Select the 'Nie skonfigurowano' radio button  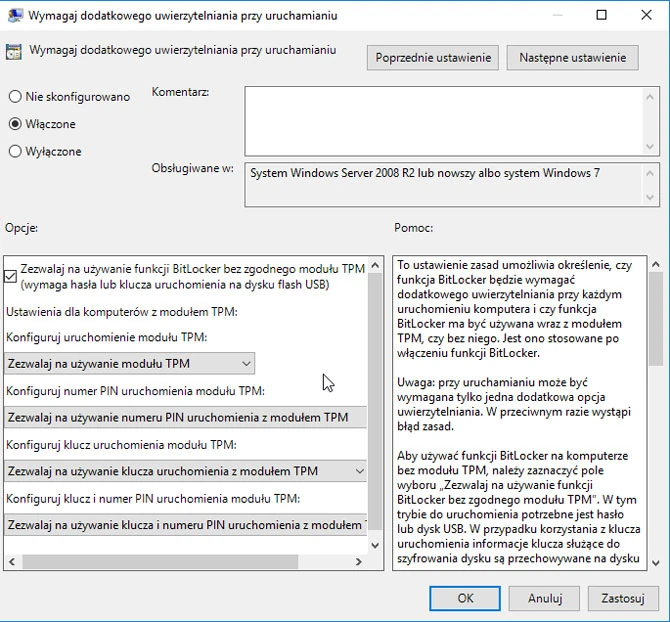15,97
